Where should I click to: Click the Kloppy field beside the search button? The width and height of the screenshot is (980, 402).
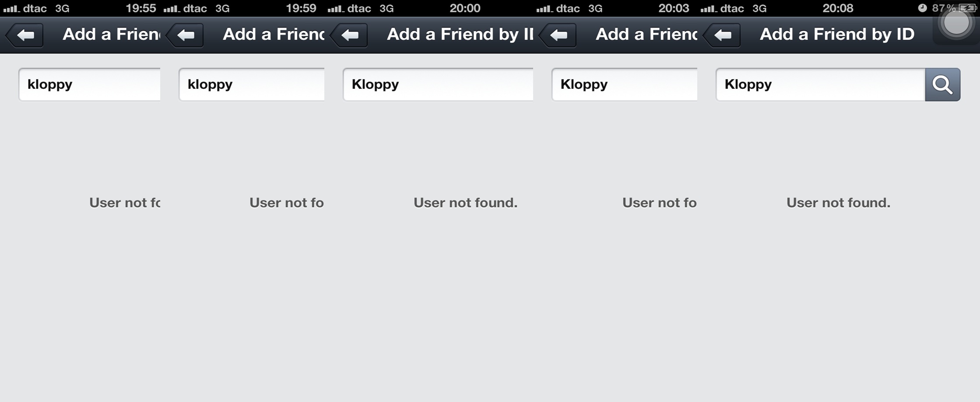coord(821,84)
